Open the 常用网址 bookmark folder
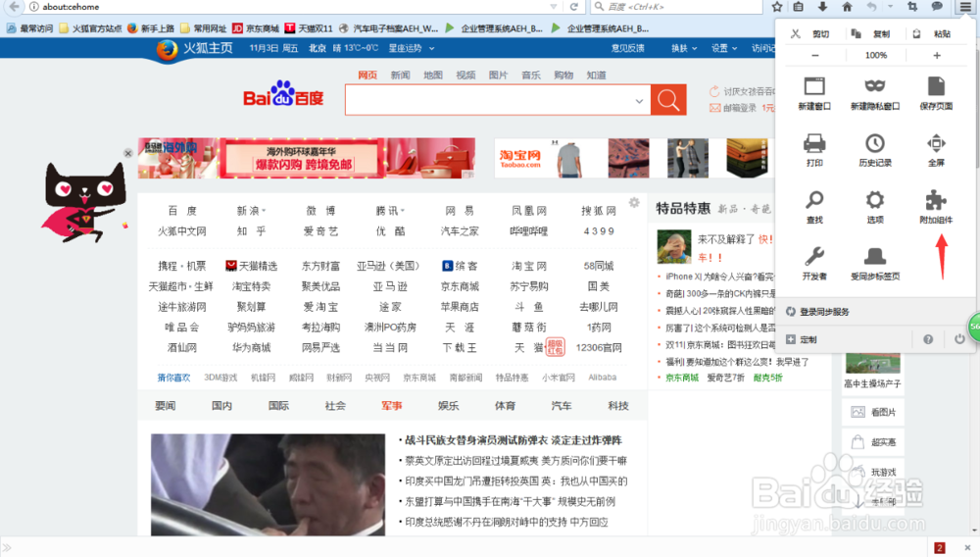This screenshot has height=557, width=980. tap(203, 28)
